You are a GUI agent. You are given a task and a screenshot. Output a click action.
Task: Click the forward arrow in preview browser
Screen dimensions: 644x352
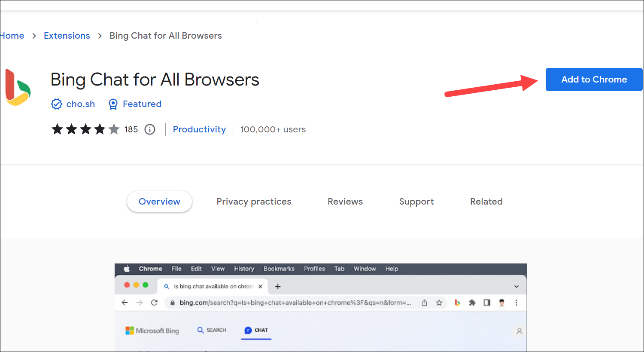(x=140, y=303)
